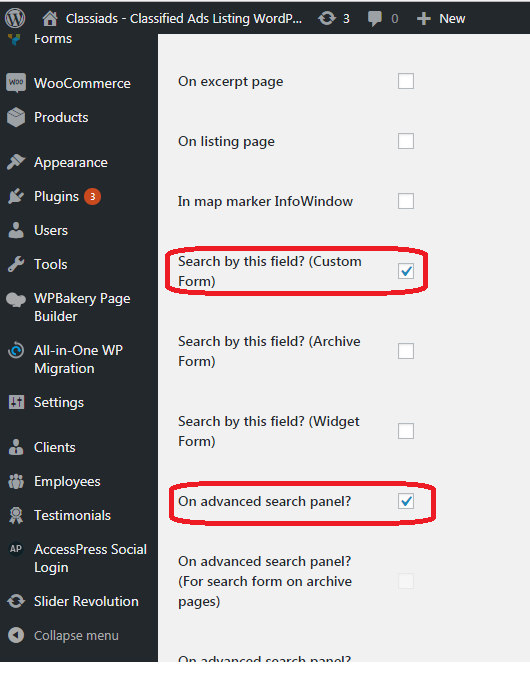
Task: Tick Search by this field Widget Form
Action: click(x=406, y=431)
